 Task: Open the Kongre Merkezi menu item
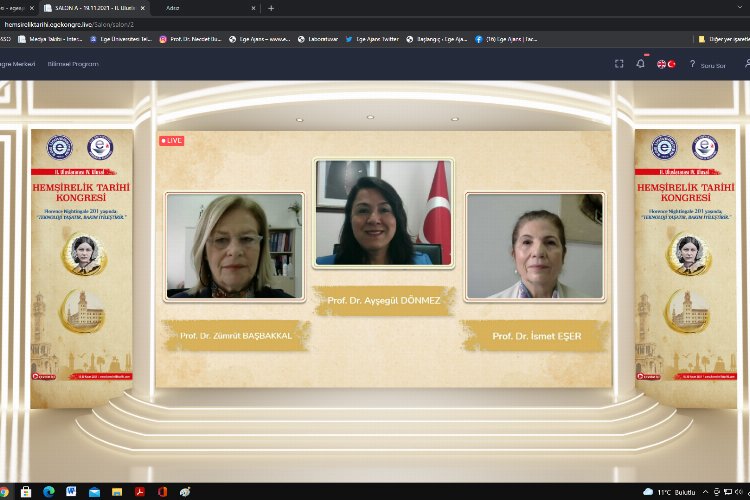(x=18, y=64)
